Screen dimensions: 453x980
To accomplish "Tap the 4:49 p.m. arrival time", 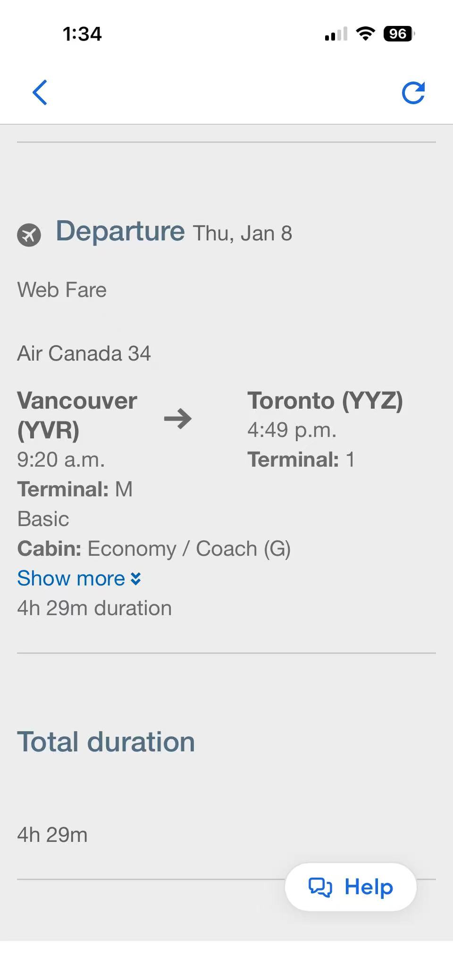I will 292,430.
